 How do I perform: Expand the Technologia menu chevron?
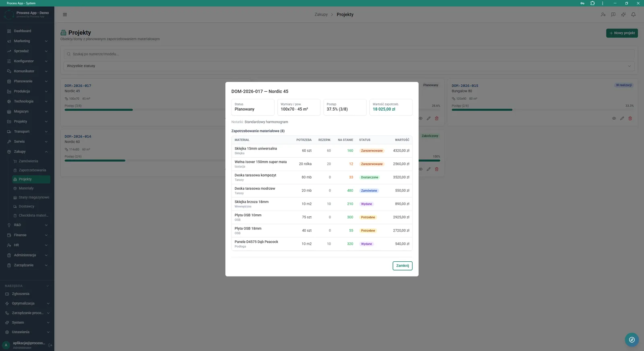coord(46,101)
